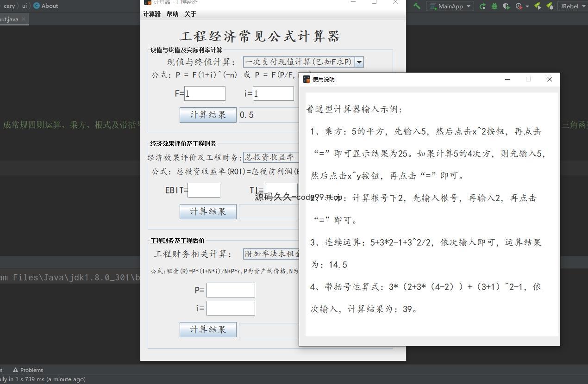Click the i= field under P=
This screenshot has height=384, width=588.
231,308
